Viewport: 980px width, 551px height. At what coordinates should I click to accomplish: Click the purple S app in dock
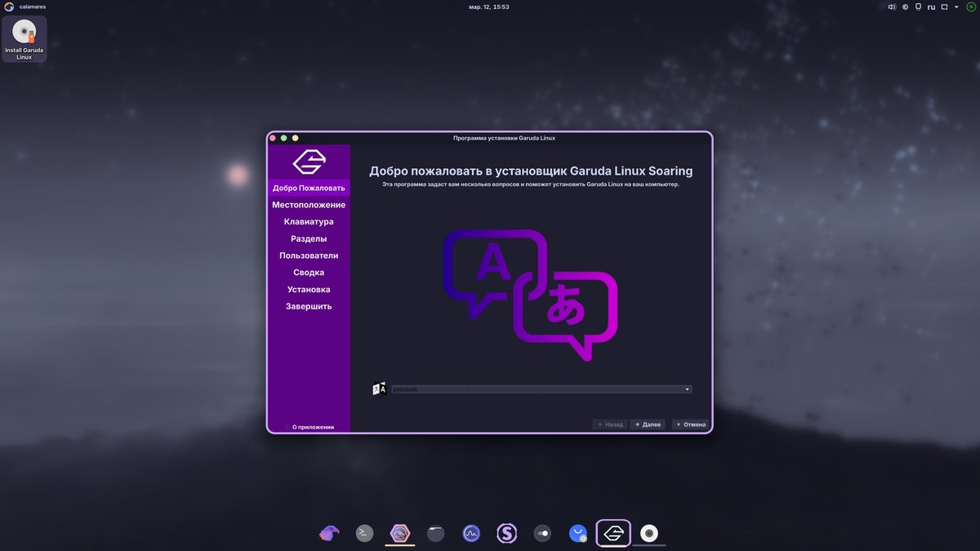[x=507, y=533]
